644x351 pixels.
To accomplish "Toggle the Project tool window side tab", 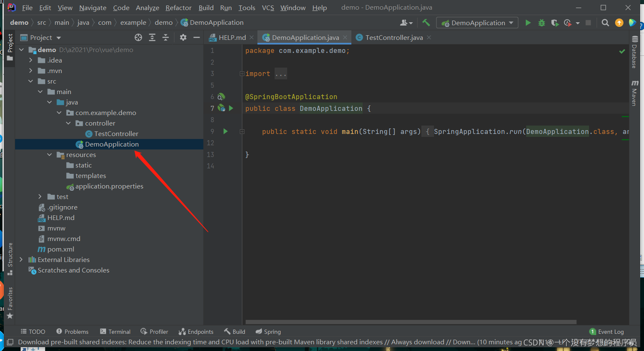I will (10, 47).
